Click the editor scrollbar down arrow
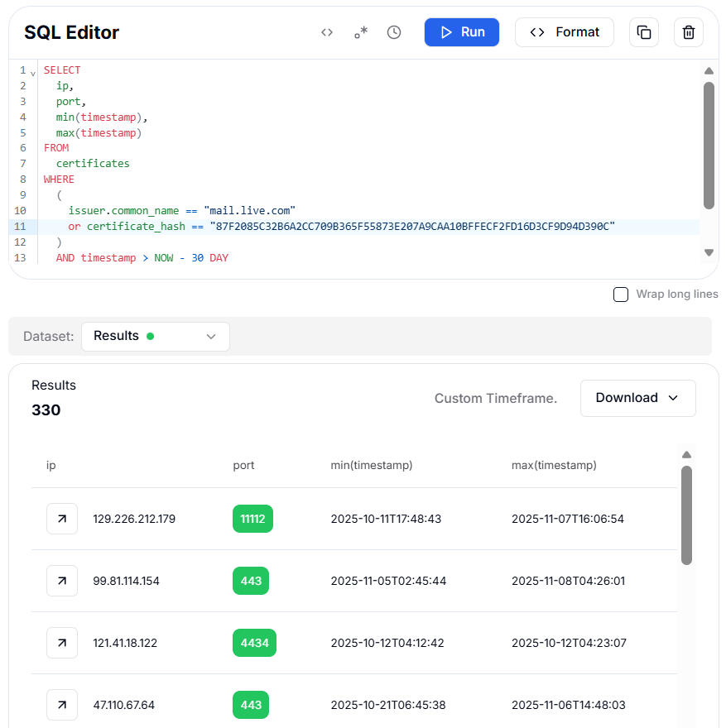726x728 pixels. click(709, 252)
